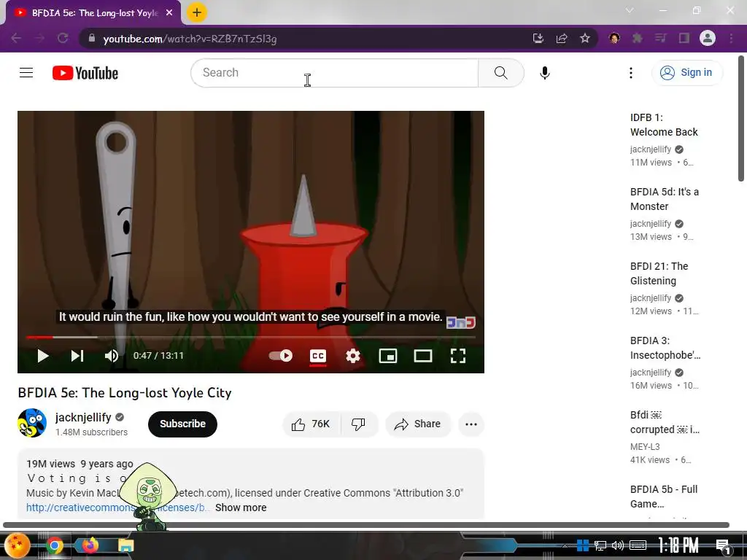Viewport: 747px width, 560px height.
Task: Click the horizontal page scrollbar
Action: tap(366, 525)
